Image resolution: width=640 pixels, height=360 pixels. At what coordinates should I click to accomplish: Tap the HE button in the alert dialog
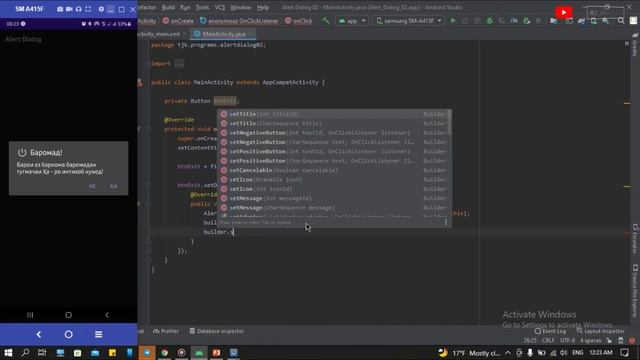click(92, 186)
